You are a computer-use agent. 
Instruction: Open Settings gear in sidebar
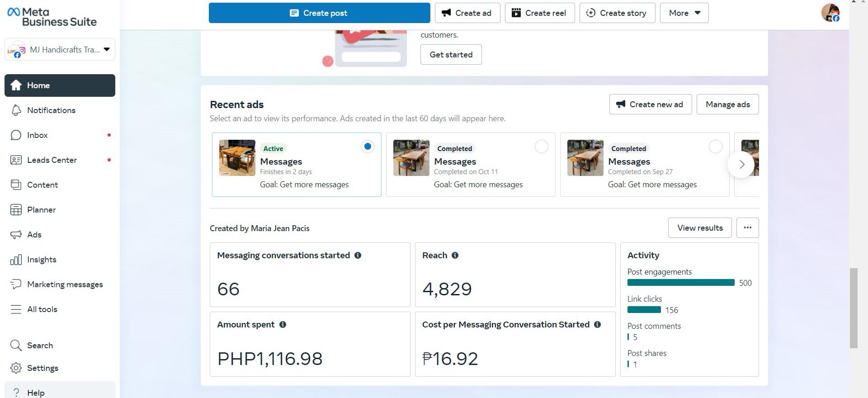pos(16,368)
